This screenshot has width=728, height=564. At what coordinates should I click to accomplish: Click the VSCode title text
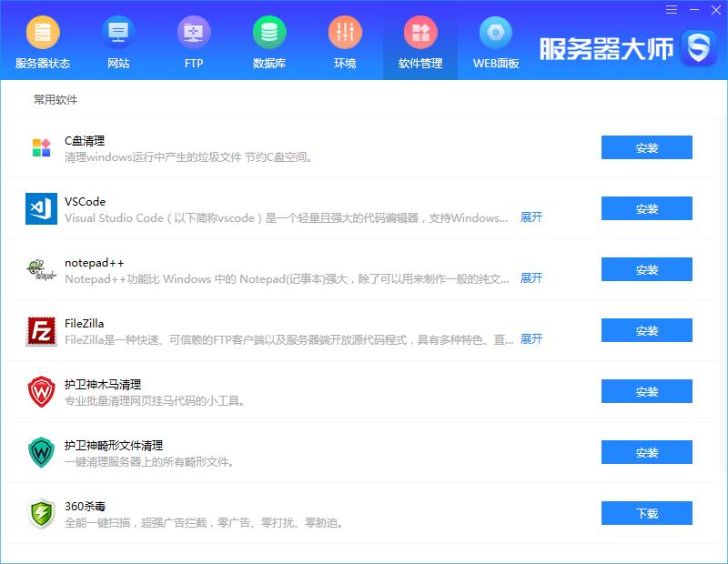85,201
